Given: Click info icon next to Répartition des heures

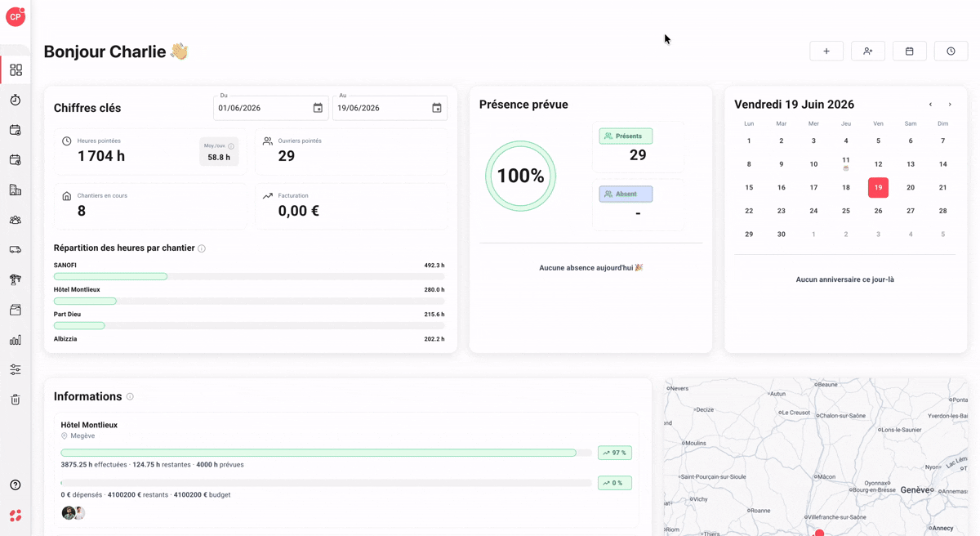Looking at the screenshot, I should 202,248.
